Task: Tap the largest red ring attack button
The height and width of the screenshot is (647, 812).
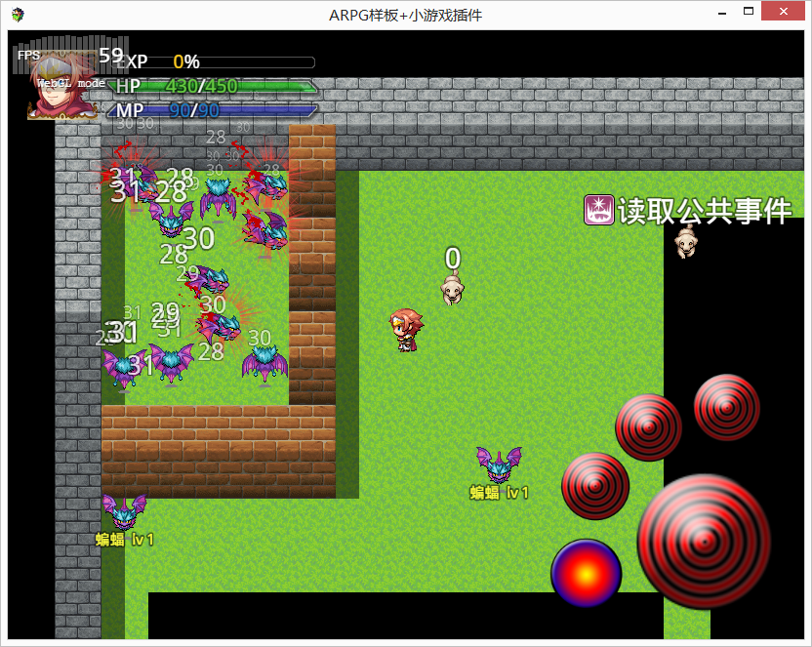Action: tap(704, 542)
